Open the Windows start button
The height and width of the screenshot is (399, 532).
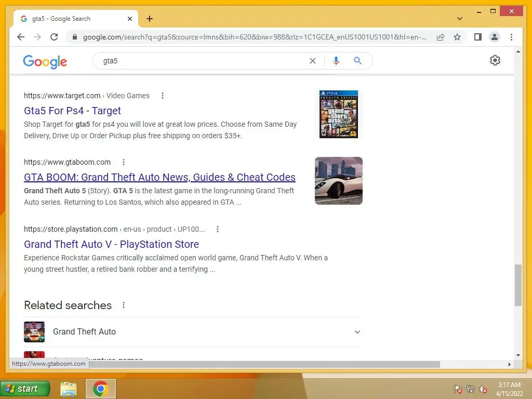pyautogui.click(x=25, y=389)
